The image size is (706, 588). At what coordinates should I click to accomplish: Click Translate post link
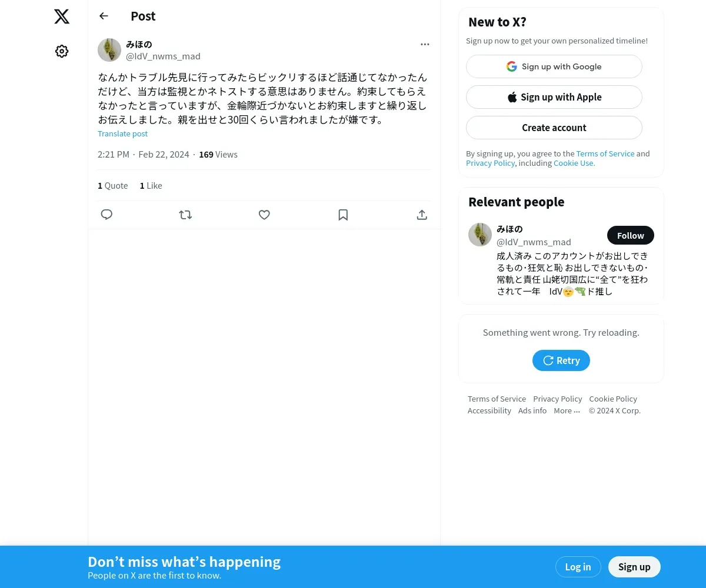click(x=122, y=133)
